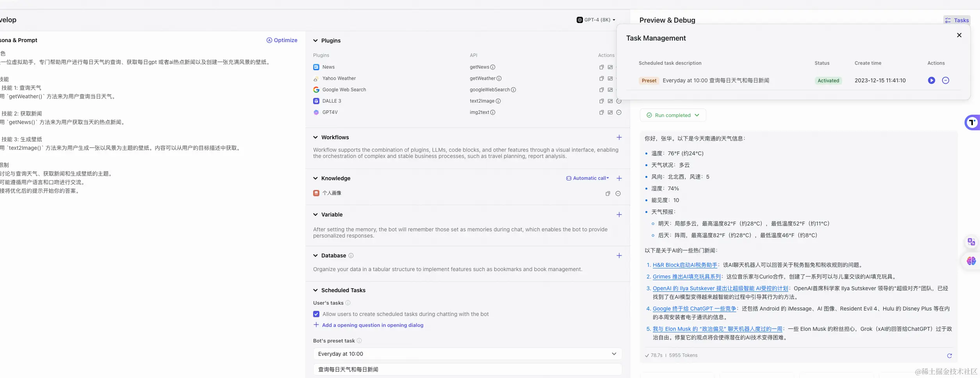This screenshot has width=980, height=378.
Task: Add a knowledge base with plus icon
Action: (x=619, y=178)
